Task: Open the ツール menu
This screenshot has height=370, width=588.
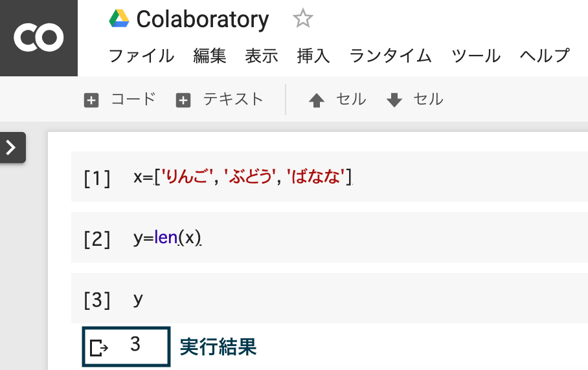Action: [x=476, y=56]
